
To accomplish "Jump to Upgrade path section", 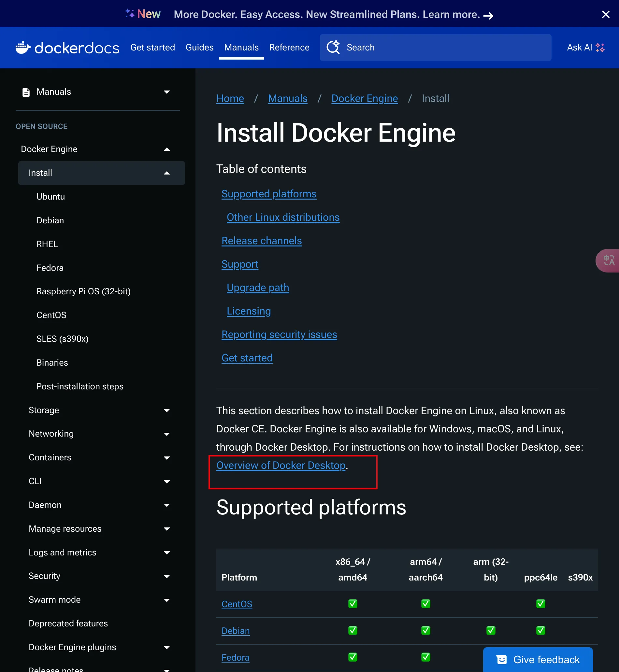I will [258, 287].
